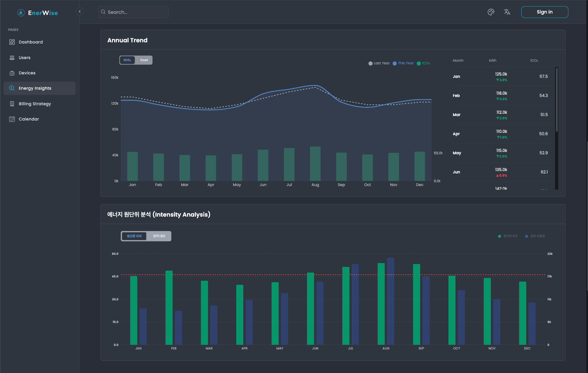This screenshot has height=373, width=588.
Task: Click the EnerWise logo icon
Action: [21, 13]
